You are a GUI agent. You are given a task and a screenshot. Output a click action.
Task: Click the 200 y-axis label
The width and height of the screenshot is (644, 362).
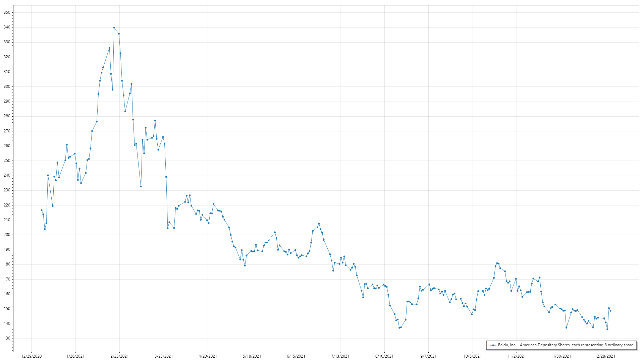(x=7, y=235)
